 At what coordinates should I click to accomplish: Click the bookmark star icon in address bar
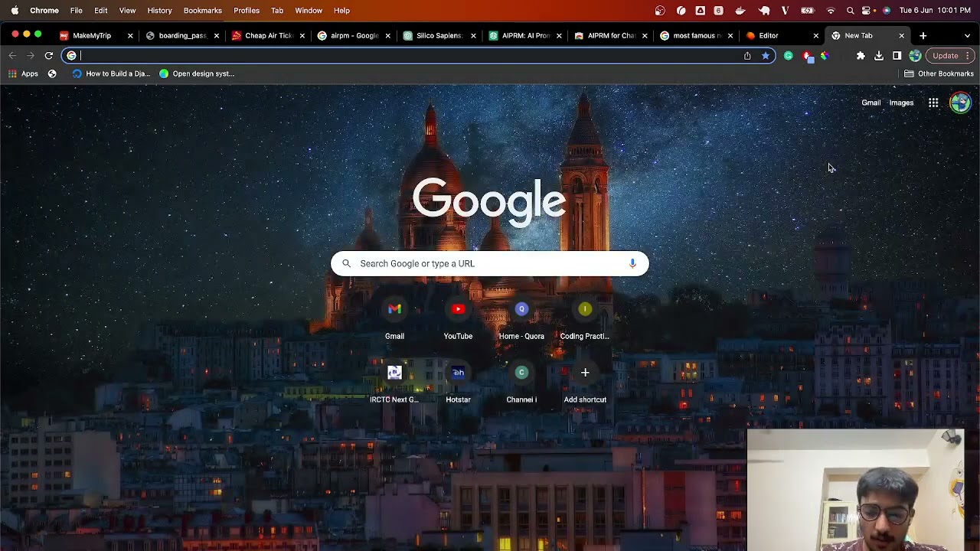(x=765, y=56)
